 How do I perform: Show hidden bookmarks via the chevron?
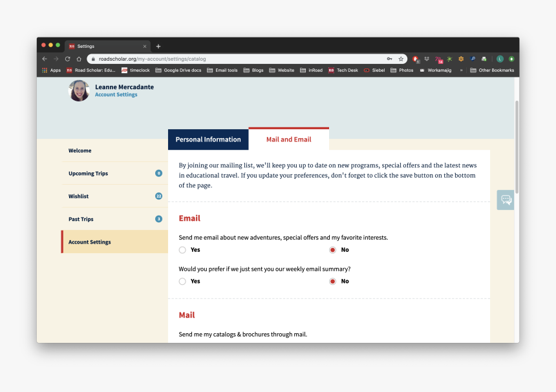pyautogui.click(x=461, y=70)
